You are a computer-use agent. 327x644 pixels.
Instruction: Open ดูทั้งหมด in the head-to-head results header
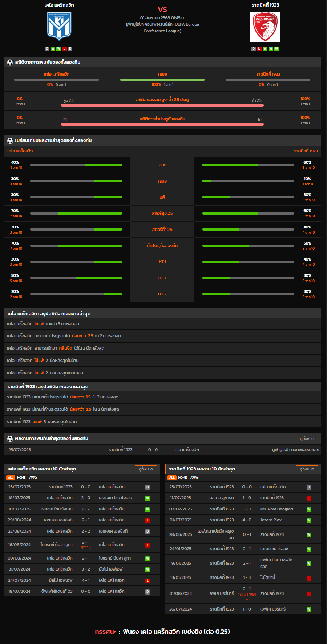pos(307,438)
